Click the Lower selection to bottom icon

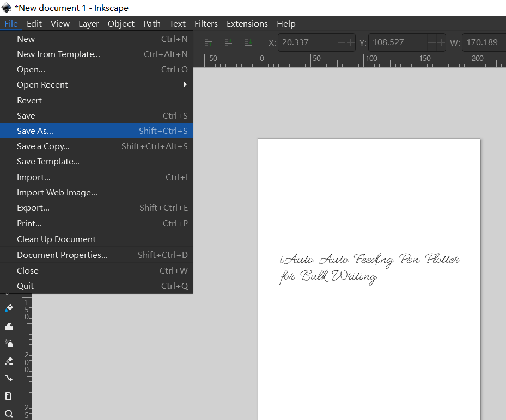[248, 42]
